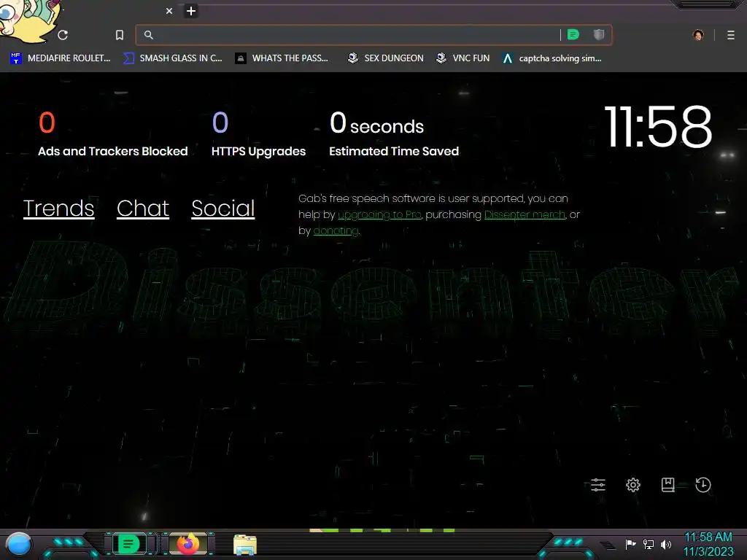Click the HTTPS Upgrades counter
Screen dimensions: 747x560
point(259,134)
